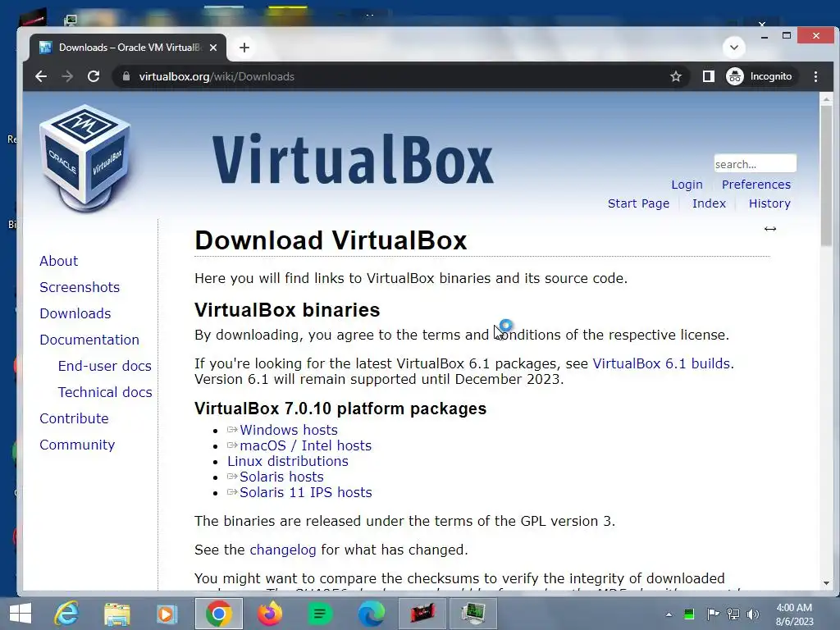Open the Linux distributions link
840x630 pixels.
click(x=288, y=461)
